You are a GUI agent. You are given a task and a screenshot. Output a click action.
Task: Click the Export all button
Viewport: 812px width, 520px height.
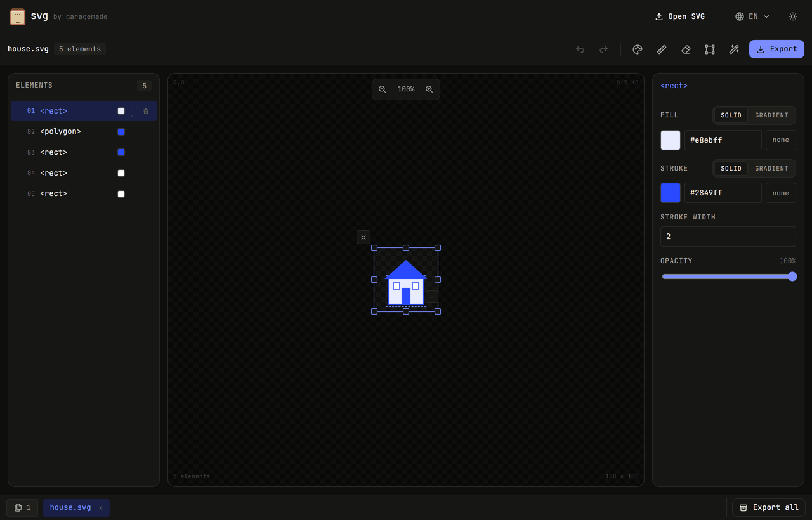tap(769, 508)
